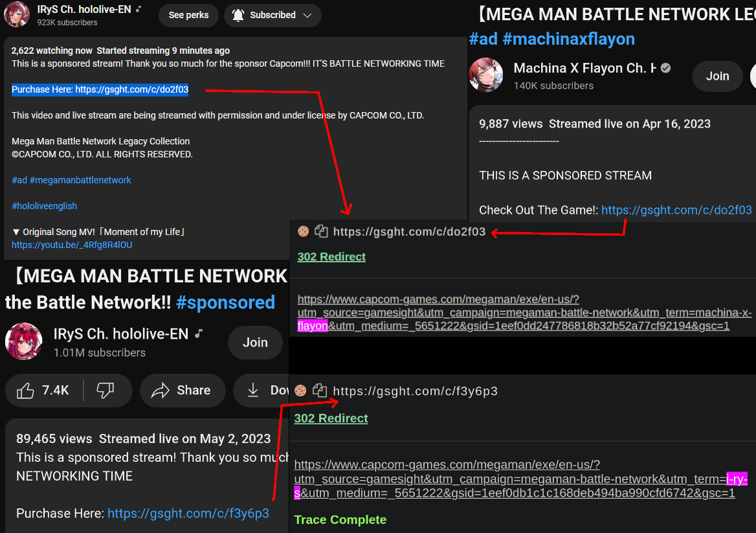The height and width of the screenshot is (533, 756).
Task: Click first 302 Redirect link under do2f03
Action: [331, 256]
